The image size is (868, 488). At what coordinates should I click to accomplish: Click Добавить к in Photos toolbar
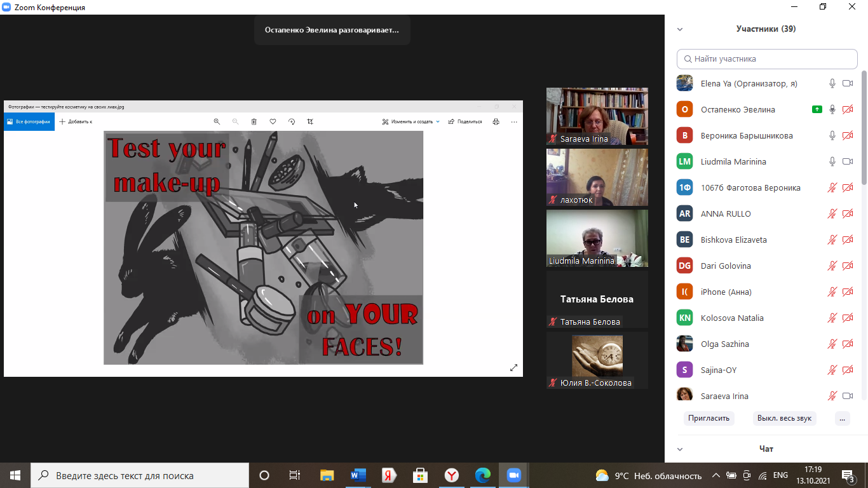tap(76, 121)
